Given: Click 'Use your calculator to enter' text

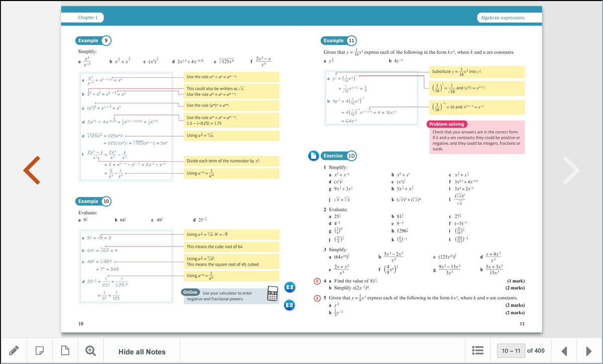Looking at the screenshot, I should [227, 293].
